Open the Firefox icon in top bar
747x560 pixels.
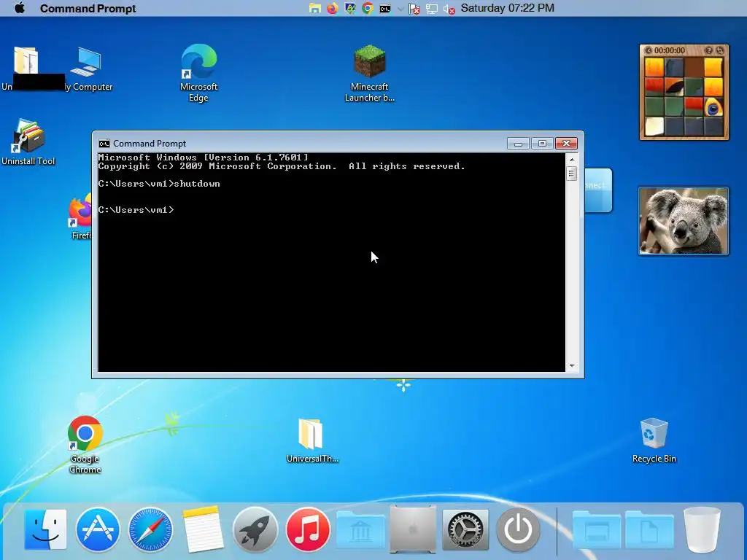332,9
